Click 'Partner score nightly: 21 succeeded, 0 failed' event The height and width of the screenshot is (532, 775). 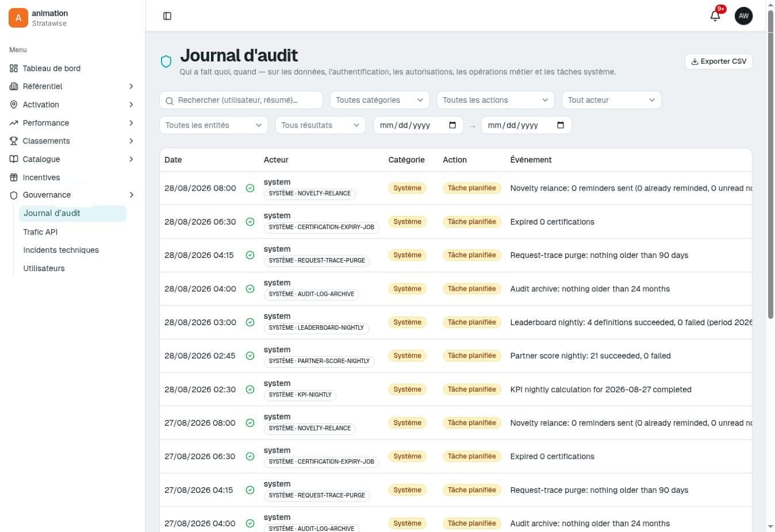tap(590, 356)
